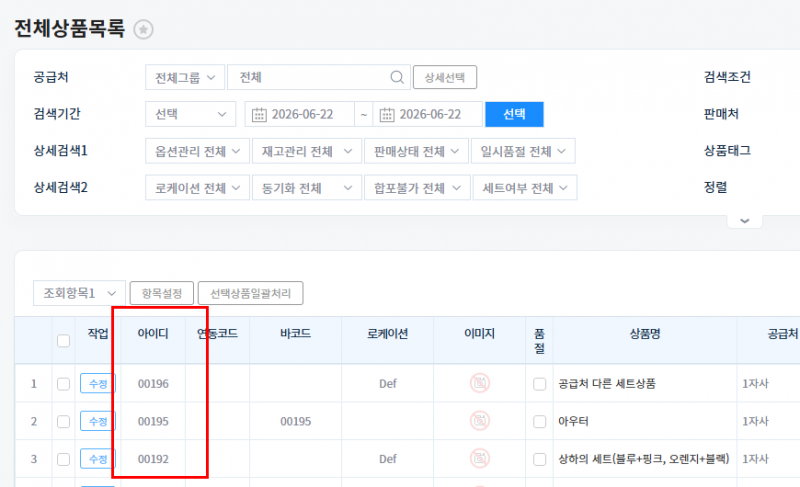800x487 pixels.
Task: Open the 전체그룹 supplier group dropdown
Action: coord(185,78)
